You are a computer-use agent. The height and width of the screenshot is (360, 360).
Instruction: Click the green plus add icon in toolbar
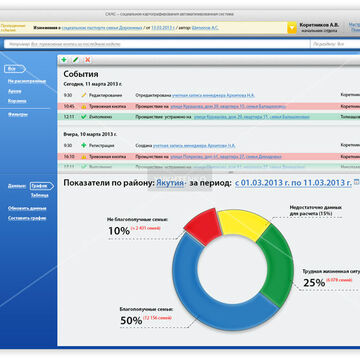[64, 60]
